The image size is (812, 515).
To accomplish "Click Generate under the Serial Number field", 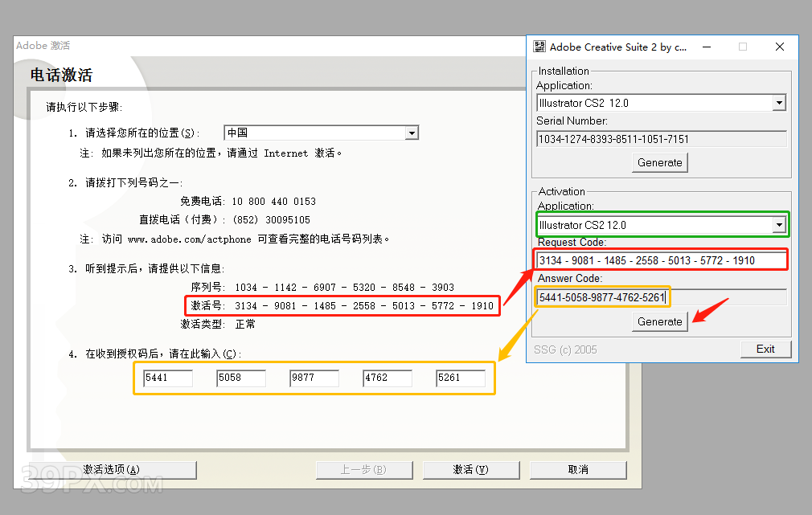I will (x=659, y=162).
